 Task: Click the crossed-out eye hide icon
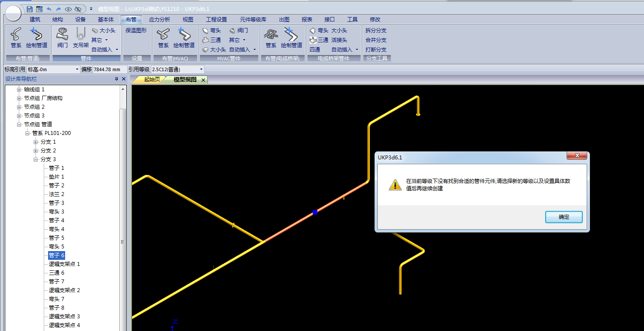point(78,9)
